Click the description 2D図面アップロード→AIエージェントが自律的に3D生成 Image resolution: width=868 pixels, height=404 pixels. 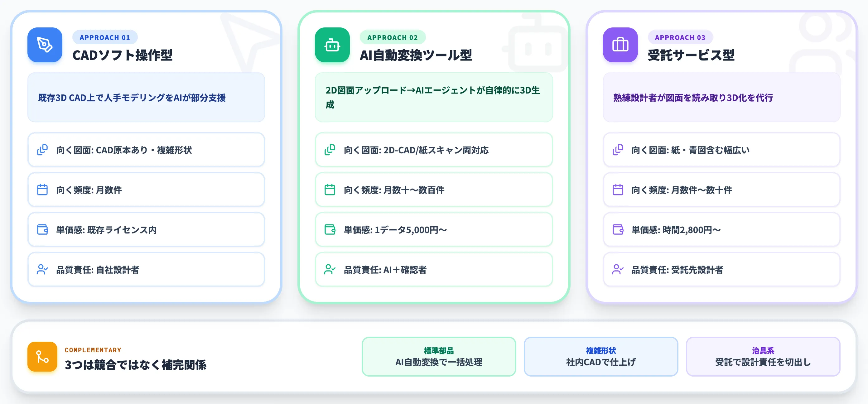(433, 97)
